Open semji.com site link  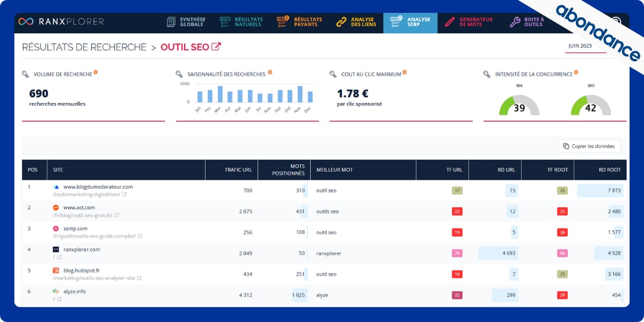(x=75, y=229)
